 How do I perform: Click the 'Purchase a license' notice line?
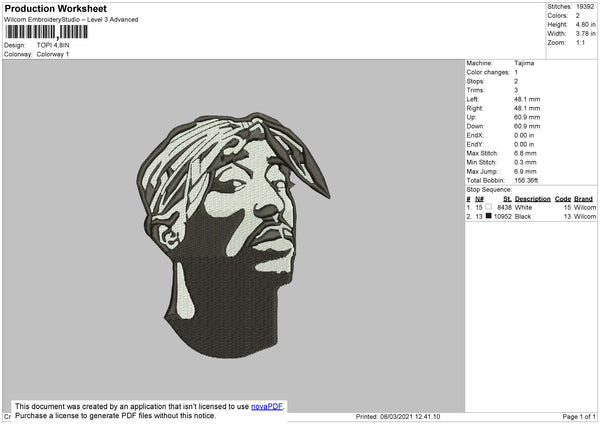(x=115, y=416)
